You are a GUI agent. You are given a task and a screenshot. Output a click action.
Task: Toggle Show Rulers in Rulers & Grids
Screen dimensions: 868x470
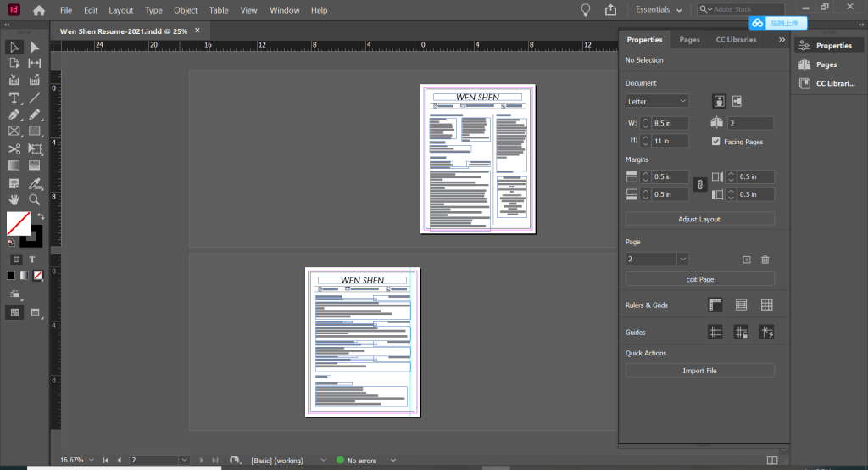coord(715,305)
